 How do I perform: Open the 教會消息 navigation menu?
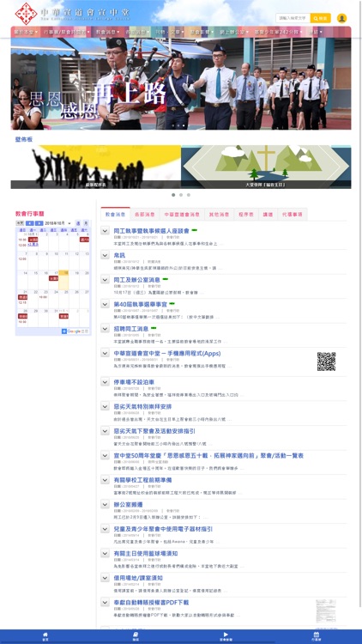[x=106, y=32]
